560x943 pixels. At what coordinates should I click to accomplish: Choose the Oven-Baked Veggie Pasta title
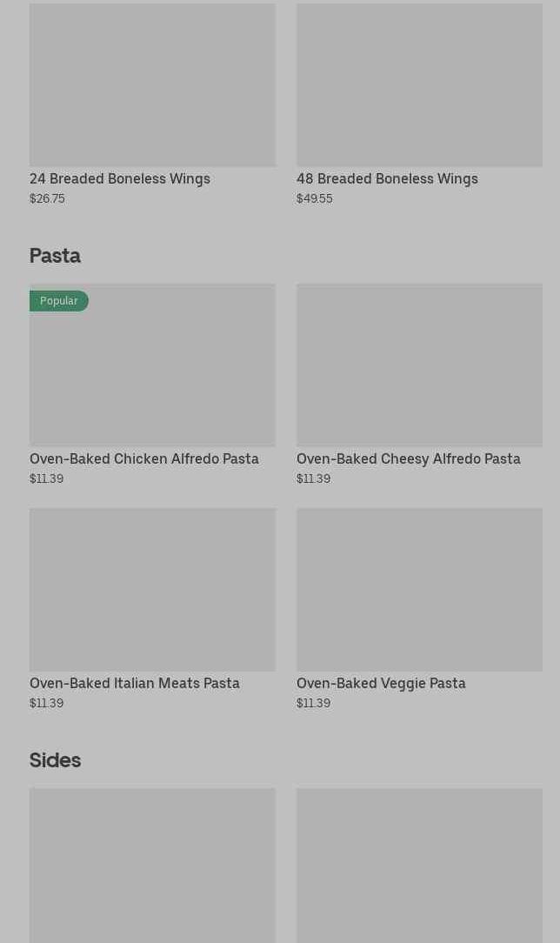click(381, 683)
